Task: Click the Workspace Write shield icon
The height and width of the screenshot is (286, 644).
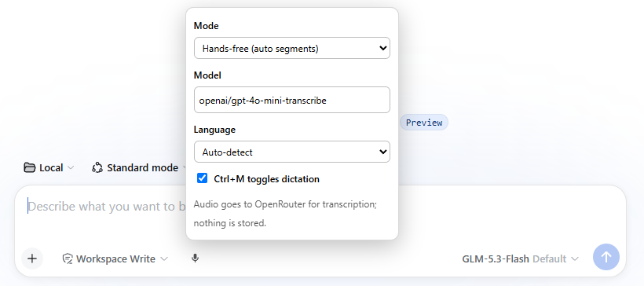Action: pos(68,258)
